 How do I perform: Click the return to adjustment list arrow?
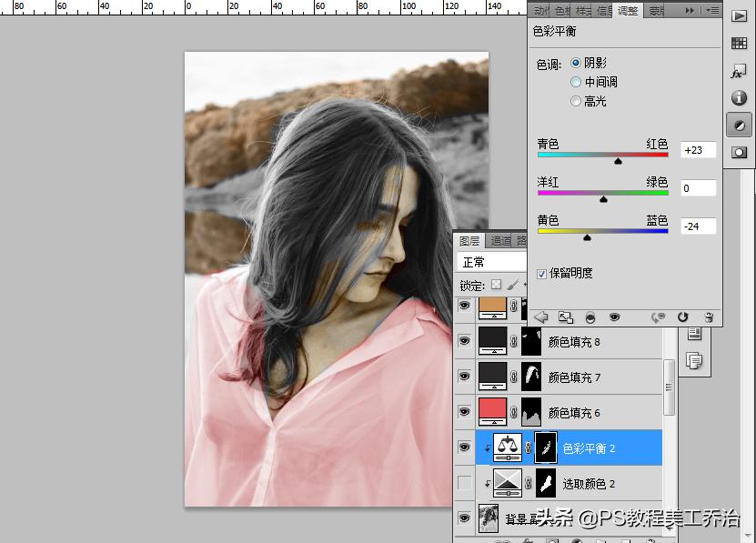tap(540, 317)
